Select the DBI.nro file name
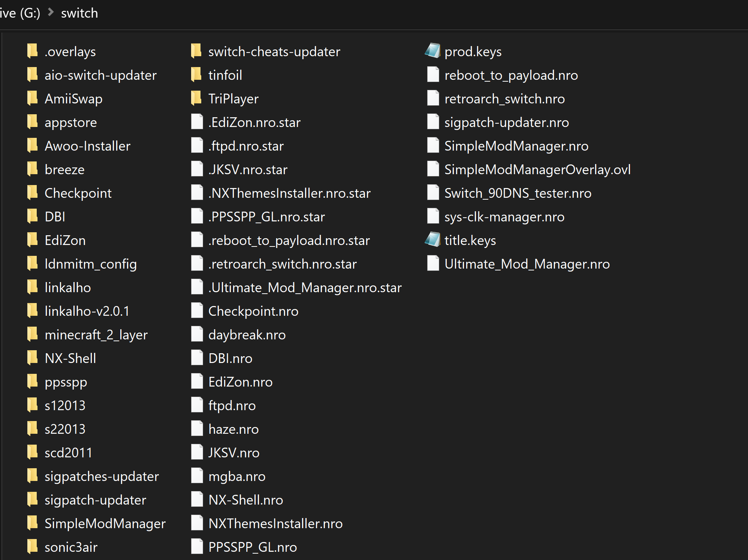 [230, 358]
